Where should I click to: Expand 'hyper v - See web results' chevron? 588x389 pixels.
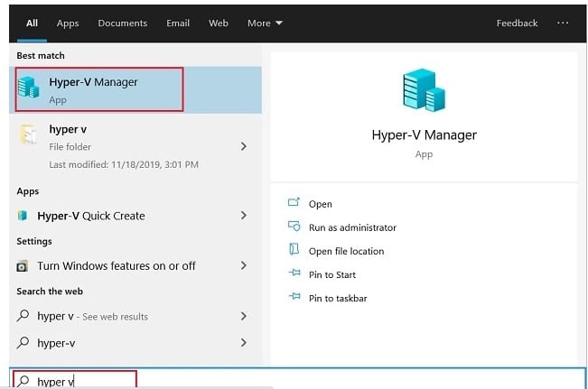point(244,316)
